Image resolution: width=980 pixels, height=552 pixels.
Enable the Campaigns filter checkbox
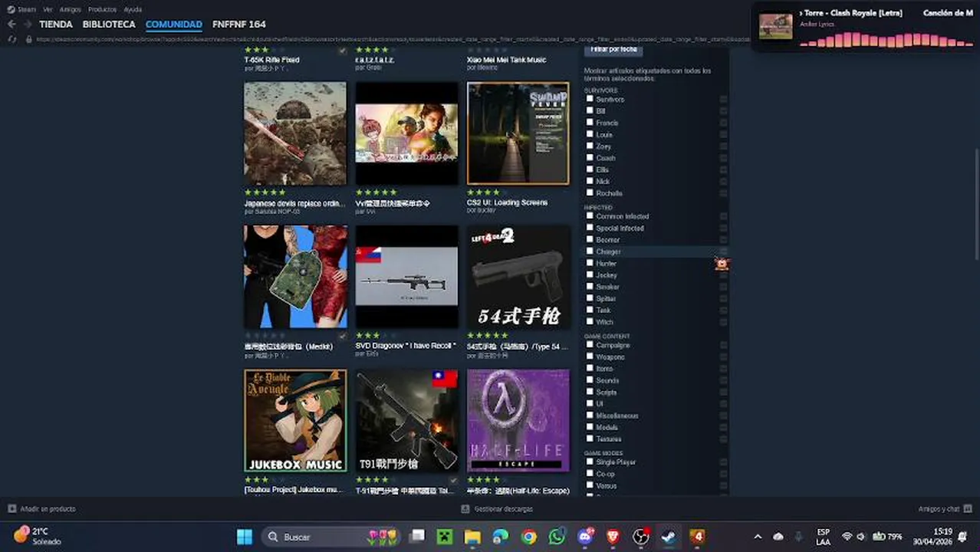pyautogui.click(x=590, y=345)
